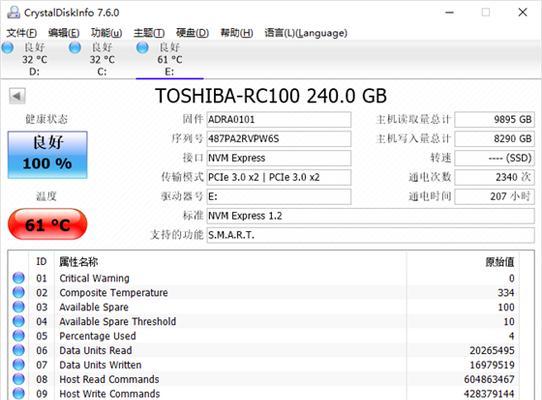Select the Host Read Commands attribute name
Screen dimensions: 542x400
109,379
